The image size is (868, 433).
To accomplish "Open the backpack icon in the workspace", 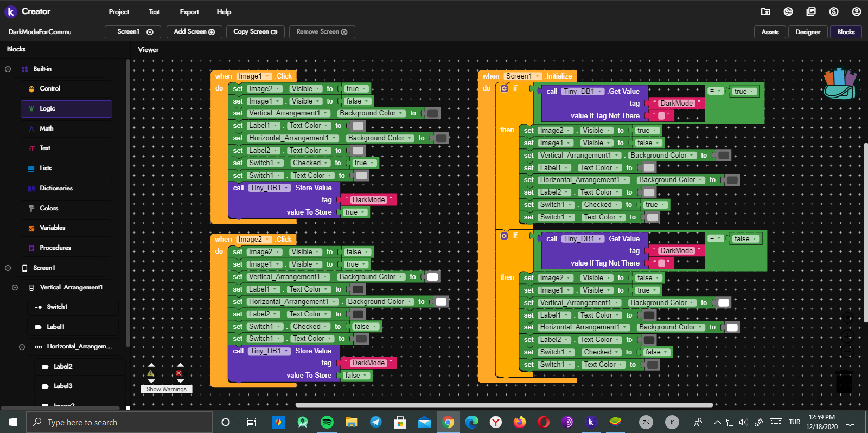I will coord(839,83).
